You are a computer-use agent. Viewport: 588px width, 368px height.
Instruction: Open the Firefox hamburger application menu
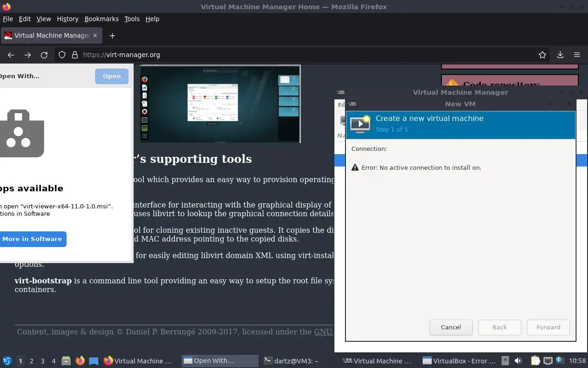pos(577,55)
